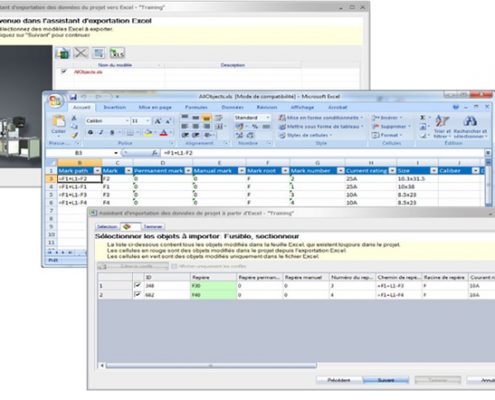This screenshot has height=400, width=495.
Task: Click the Format Painter brush icon in Excel
Action: click(x=75, y=135)
